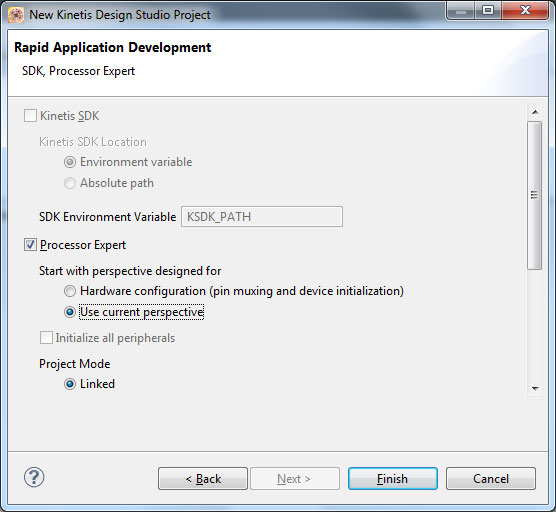Enable Initialize all peripherals checkbox
The height and width of the screenshot is (512, 556).
tap(46, 338)
